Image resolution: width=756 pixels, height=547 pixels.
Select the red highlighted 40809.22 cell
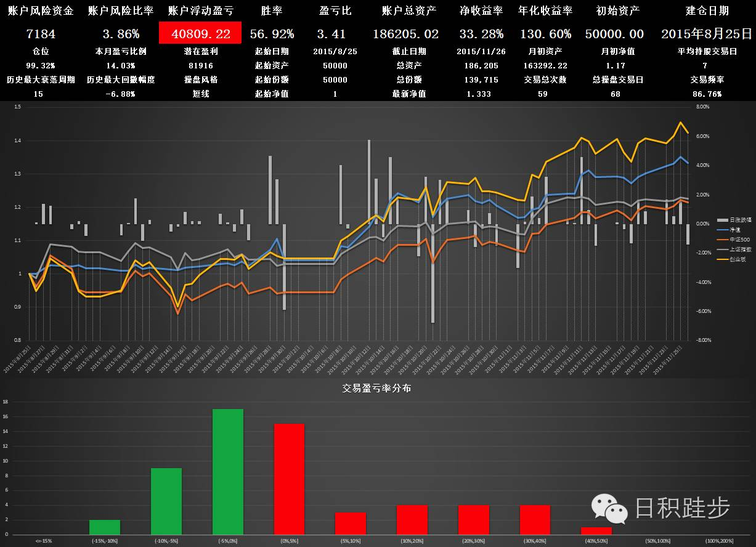coord(200,33)
